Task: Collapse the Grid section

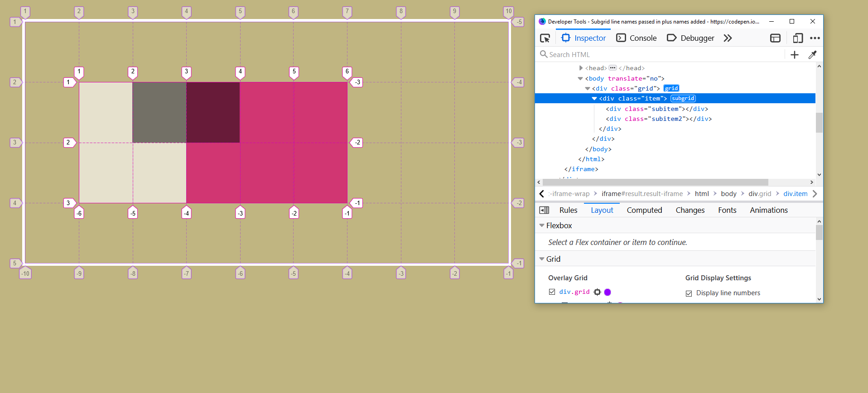Action: (x=542, y=259)
